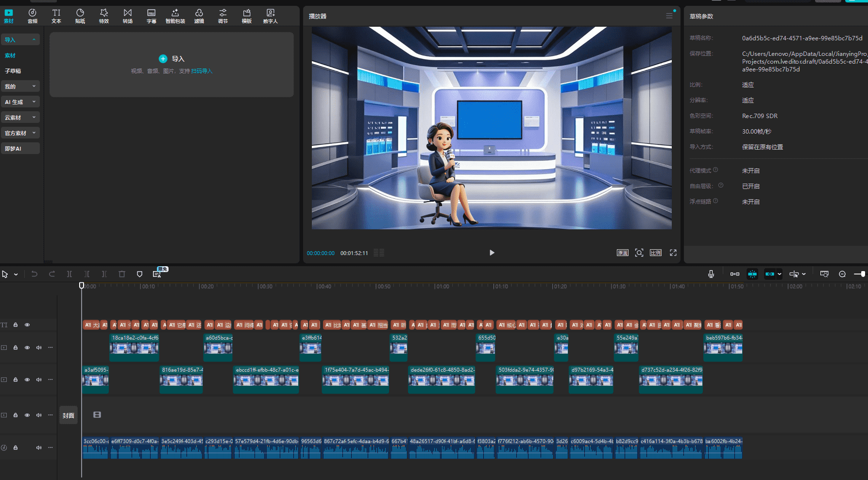Open the 数字人 (Digital Human) tool
The image size is (868, 480).
270,16
